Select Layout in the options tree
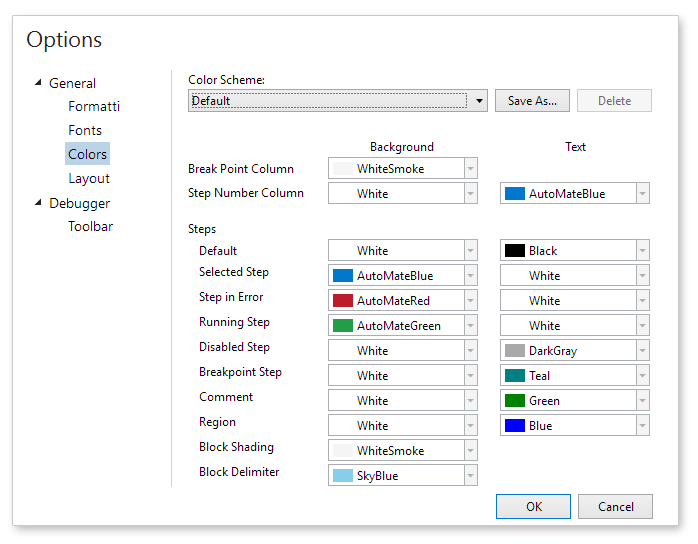 [x=89, y=178]
